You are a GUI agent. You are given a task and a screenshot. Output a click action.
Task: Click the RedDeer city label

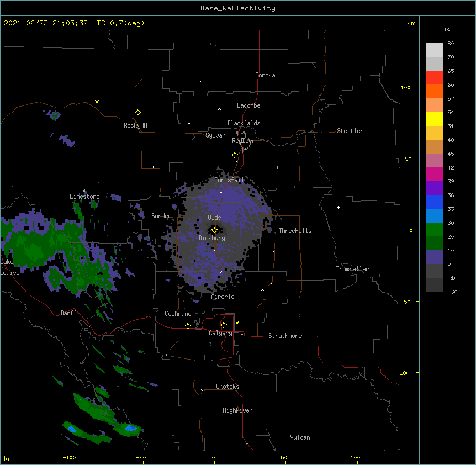tap(243, 141)
